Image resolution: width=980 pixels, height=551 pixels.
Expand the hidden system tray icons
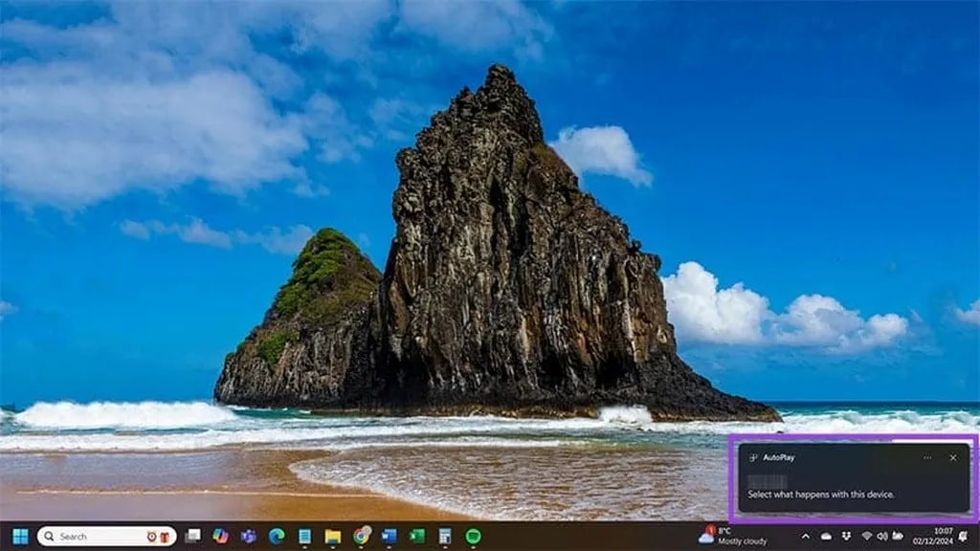(x=805, y=537)
